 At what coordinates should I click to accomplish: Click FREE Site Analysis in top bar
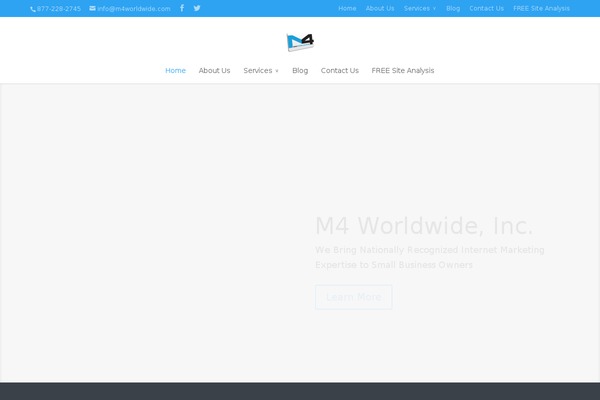click(x=541, y=8)
